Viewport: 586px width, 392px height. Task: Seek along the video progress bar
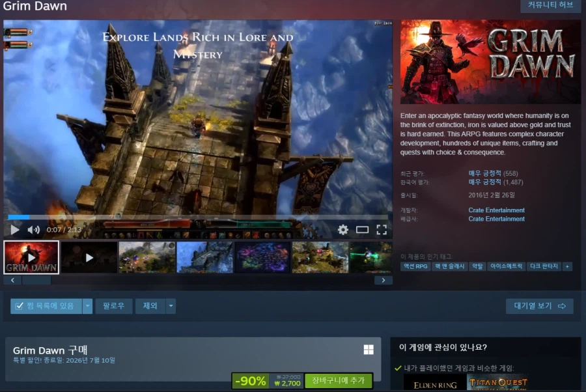(x=198, y=217)
